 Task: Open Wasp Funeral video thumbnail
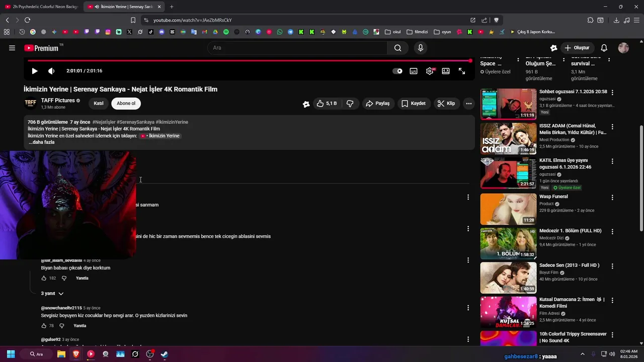tap(508, 209)
